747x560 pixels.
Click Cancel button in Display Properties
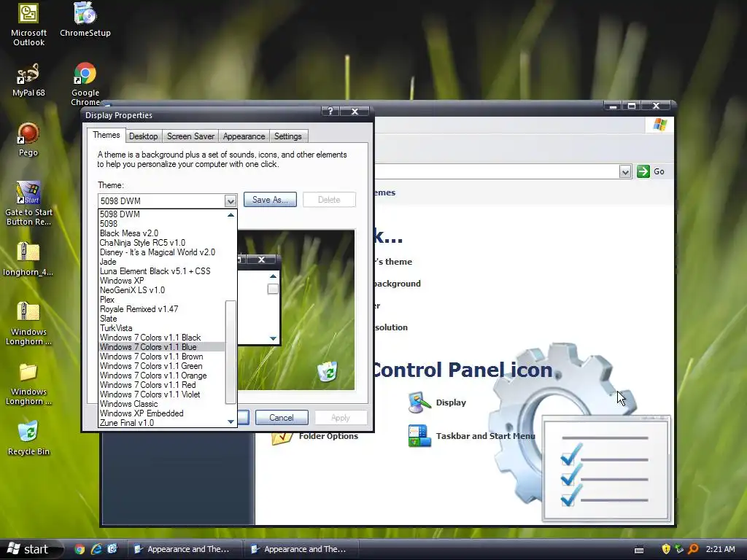(x=282, y=418)
